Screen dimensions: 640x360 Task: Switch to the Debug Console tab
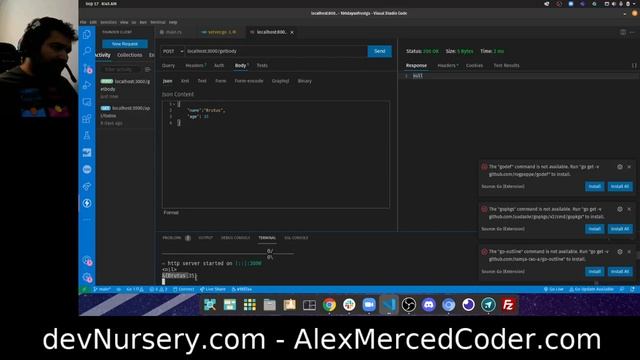(236, 238)
